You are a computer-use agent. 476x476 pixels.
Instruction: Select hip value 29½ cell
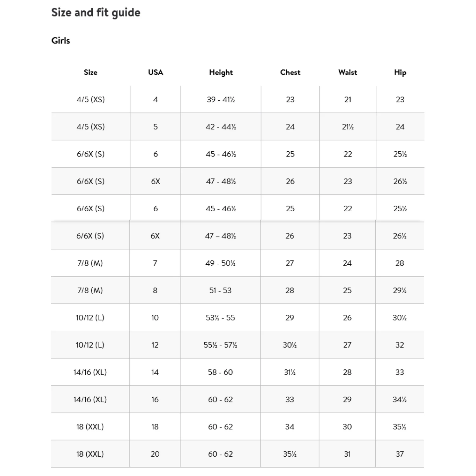[x=400, y=290]
